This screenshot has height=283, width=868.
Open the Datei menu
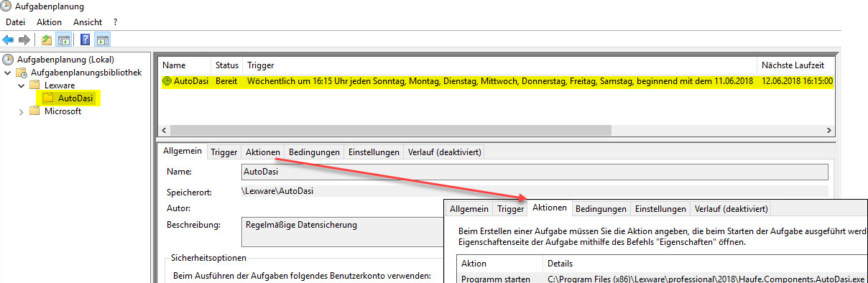click(15, 22)
